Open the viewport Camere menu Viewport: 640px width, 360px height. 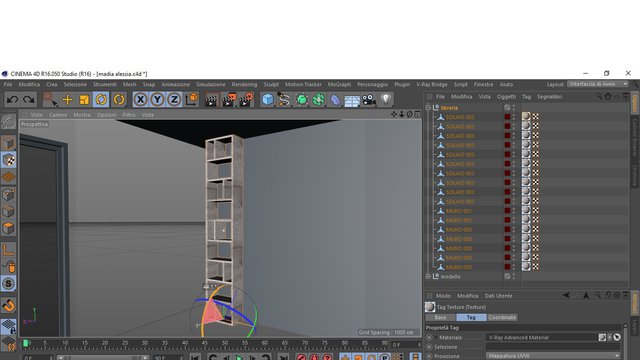click(x=58, y=115)
